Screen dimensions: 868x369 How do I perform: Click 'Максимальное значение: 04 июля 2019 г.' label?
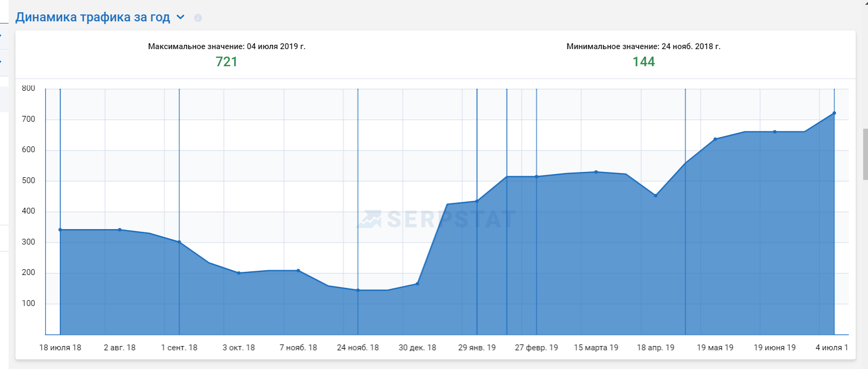point(226,46)
